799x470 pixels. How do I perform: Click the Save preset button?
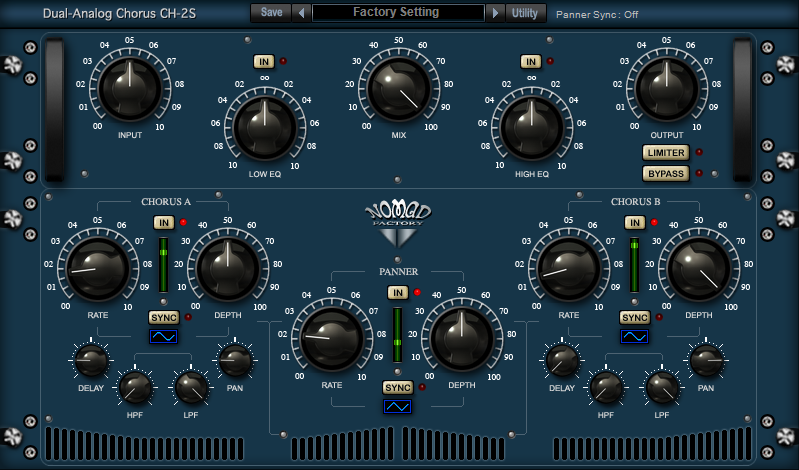[x=271, y=13]
